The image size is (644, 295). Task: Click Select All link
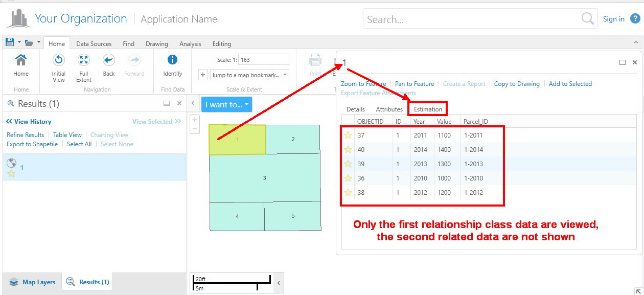pyautogui.click(x=79, y=144)
